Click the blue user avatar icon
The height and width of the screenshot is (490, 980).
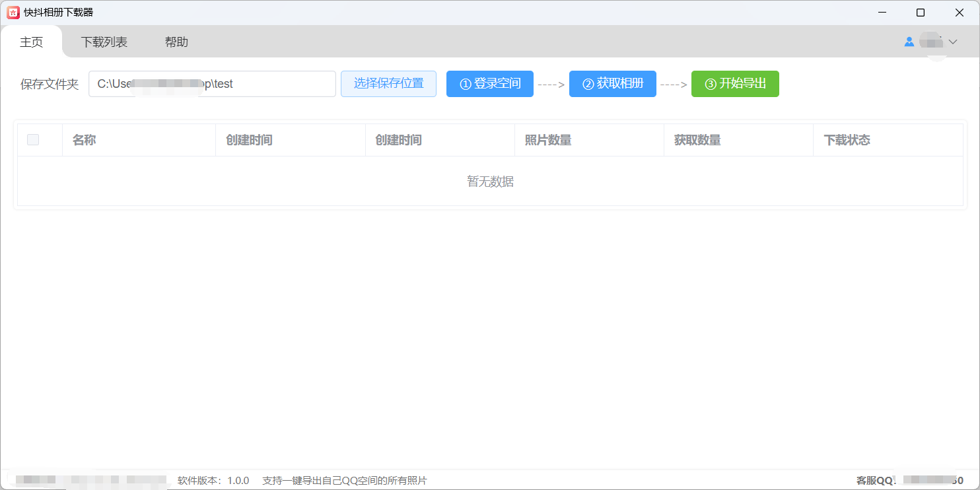coord(909,42)
